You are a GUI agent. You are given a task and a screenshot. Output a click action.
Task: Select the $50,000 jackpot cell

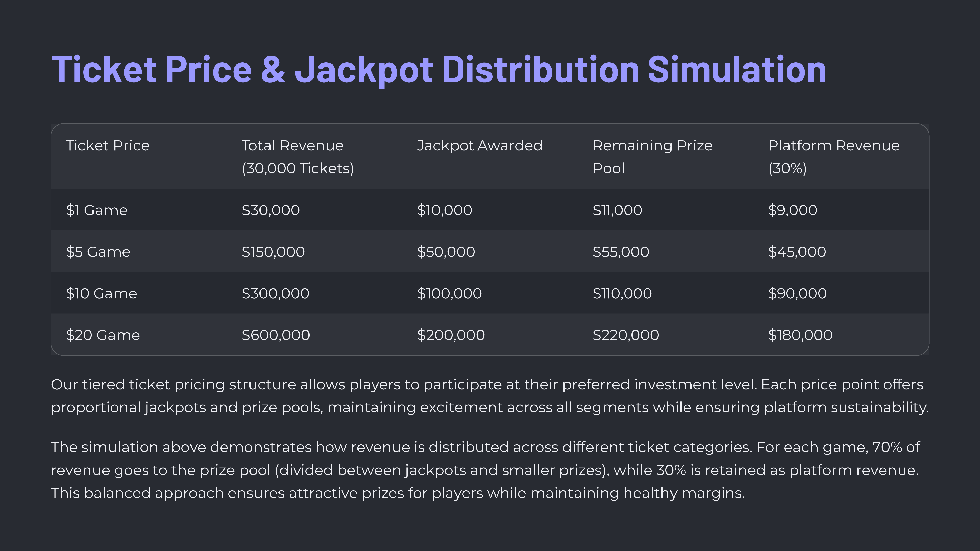[446, 252]
